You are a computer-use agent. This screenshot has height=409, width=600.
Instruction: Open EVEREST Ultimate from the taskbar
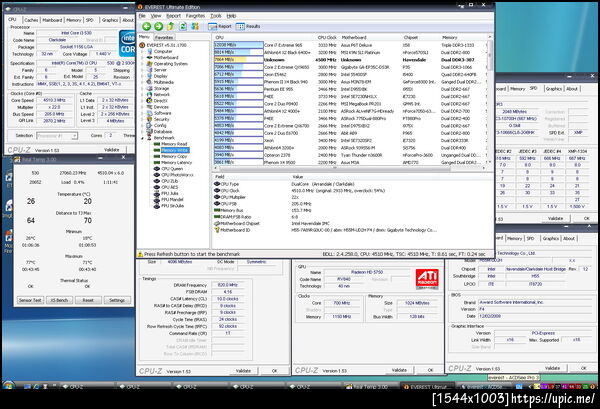coord(428,387)
